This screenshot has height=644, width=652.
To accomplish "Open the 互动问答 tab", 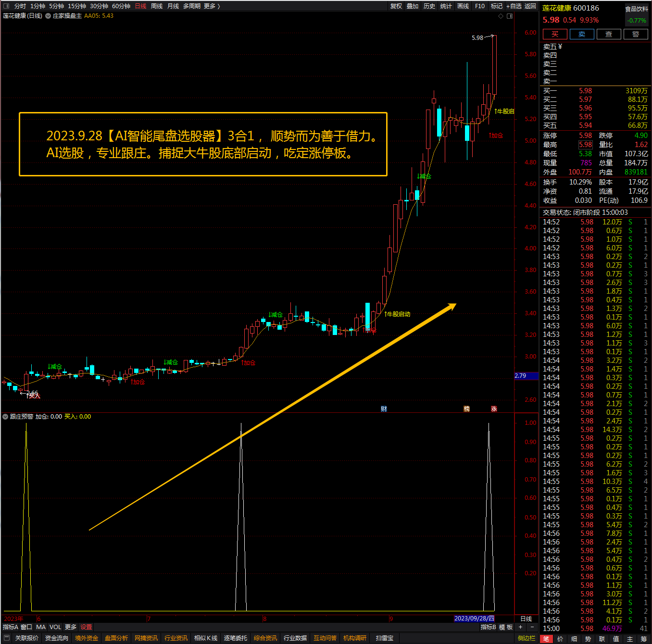I will point(325,638).
